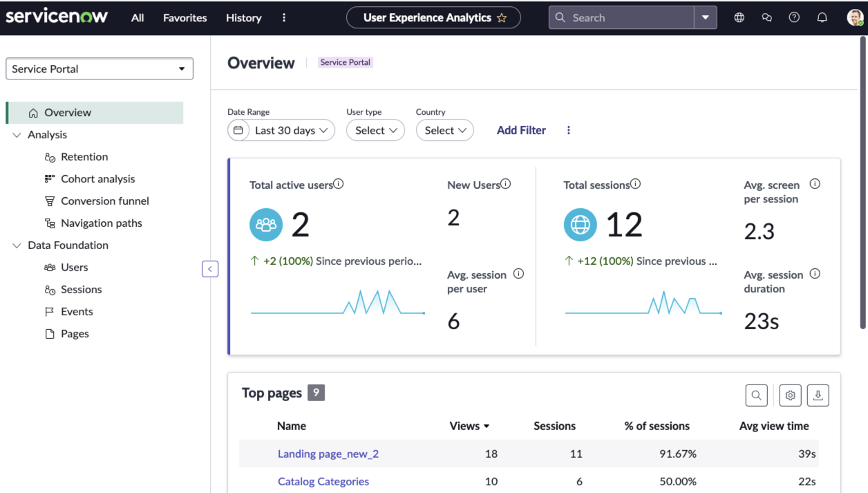868x493 pixels.
Task: Click the User Experience Analytics title pill
Action: (433, 18)
